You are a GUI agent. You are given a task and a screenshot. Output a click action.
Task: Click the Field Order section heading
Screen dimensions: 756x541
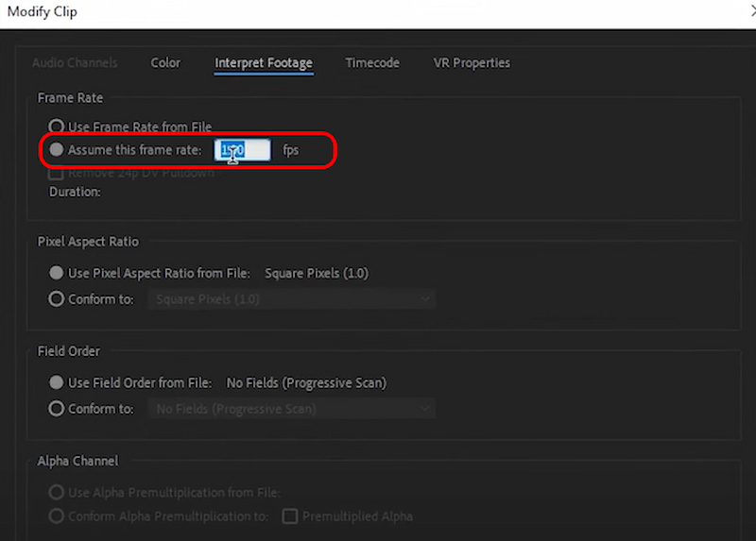tap(69, 351)
